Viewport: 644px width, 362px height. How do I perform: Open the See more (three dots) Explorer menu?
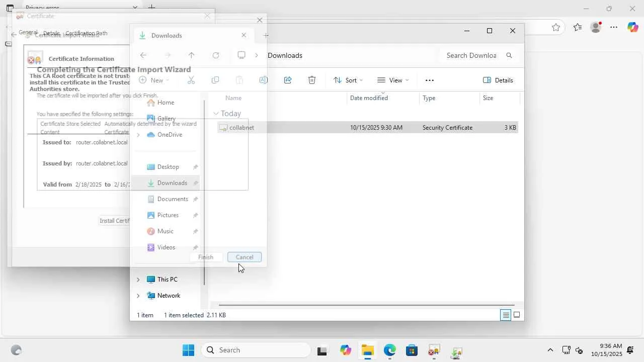[x=429, y=80]
